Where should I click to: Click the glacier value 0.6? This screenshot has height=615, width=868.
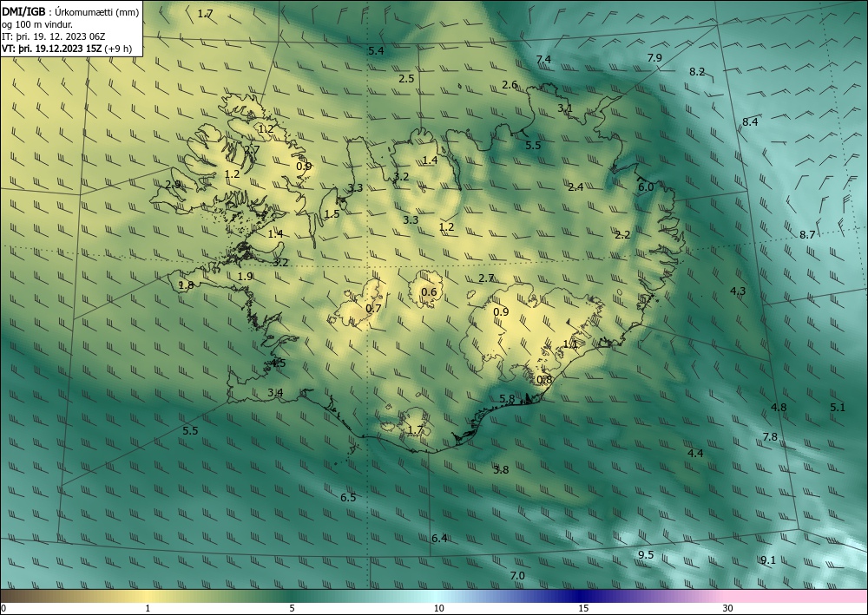click(429, 292)
